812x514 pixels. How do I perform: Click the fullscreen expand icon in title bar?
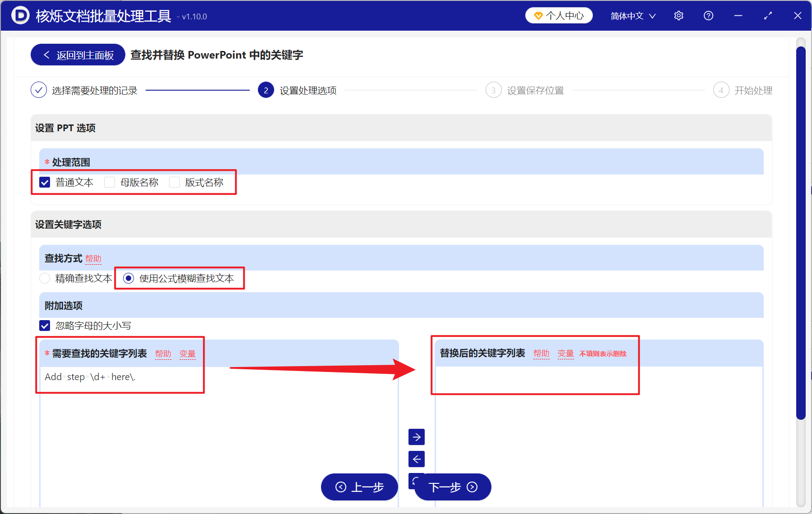[768, 15]
